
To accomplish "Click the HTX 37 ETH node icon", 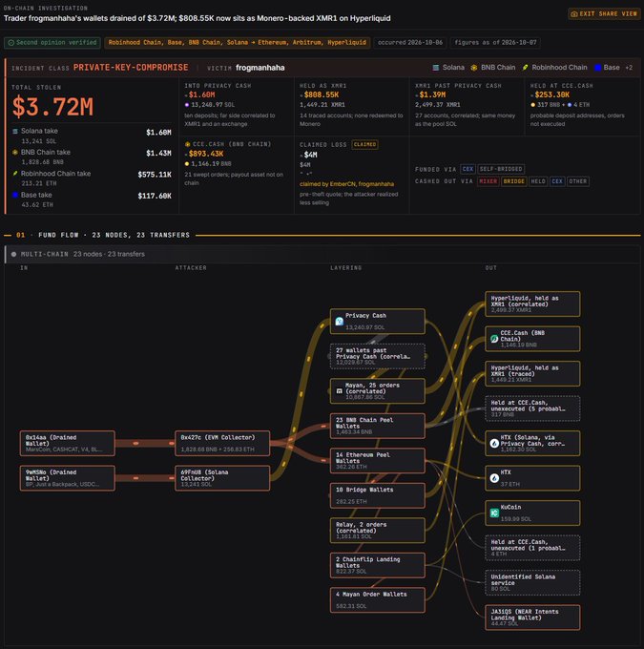I will (494, 478).
